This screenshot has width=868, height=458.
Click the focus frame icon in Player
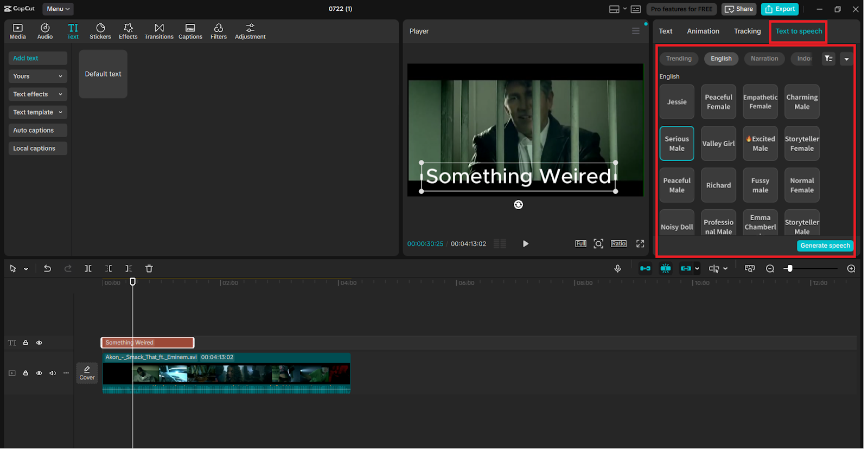[x=598, y=244]
